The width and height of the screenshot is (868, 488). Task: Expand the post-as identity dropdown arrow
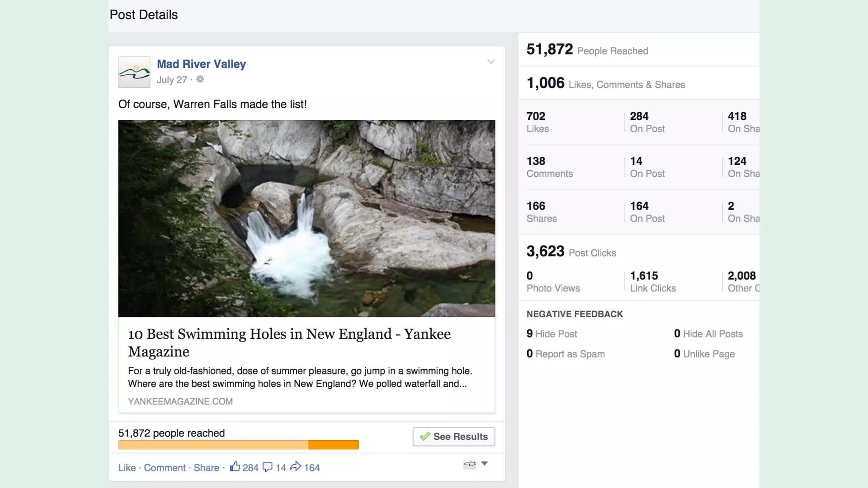pos(484,463)
